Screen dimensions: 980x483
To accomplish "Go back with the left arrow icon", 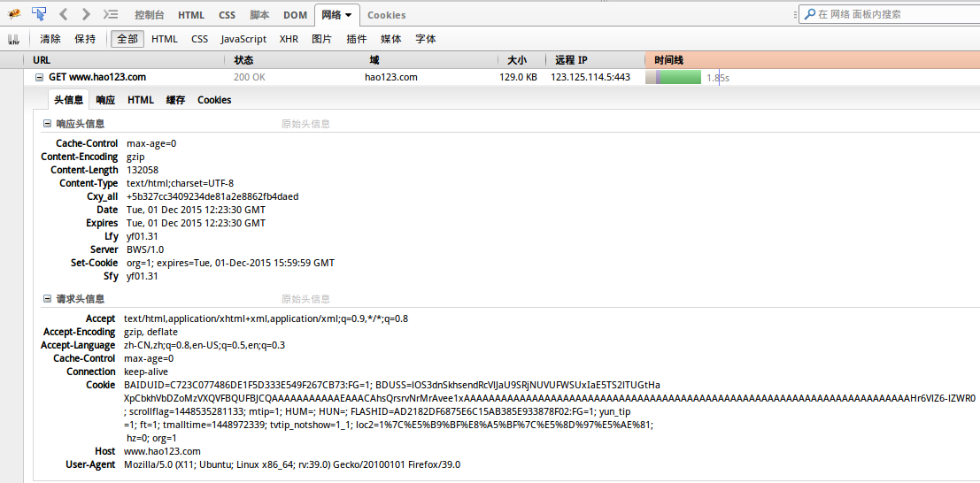I will pos(63,14).
